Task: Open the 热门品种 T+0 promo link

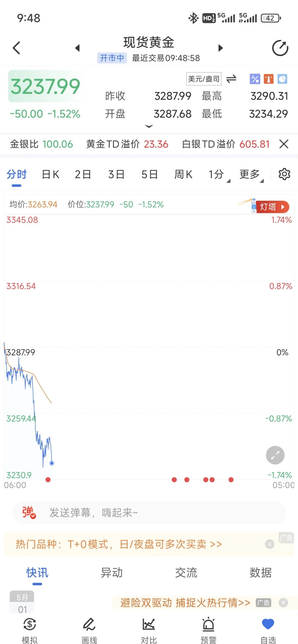Action: coord(119,544)
